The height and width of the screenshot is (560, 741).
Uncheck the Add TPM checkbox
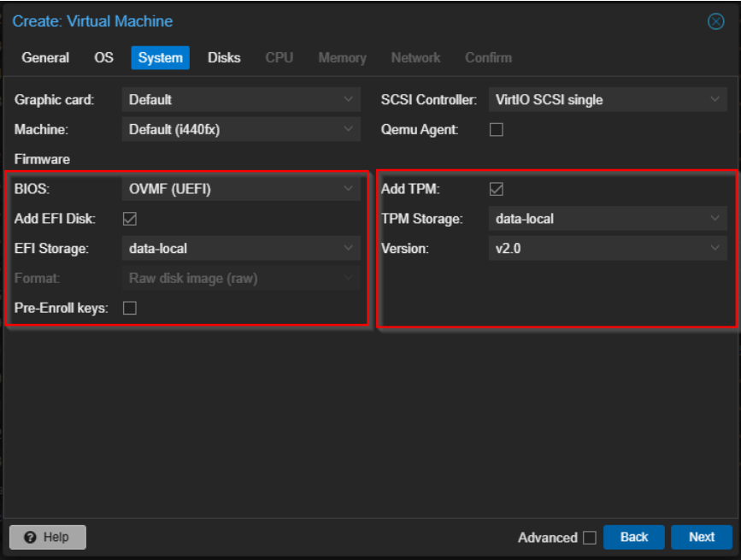coord(496,189)
